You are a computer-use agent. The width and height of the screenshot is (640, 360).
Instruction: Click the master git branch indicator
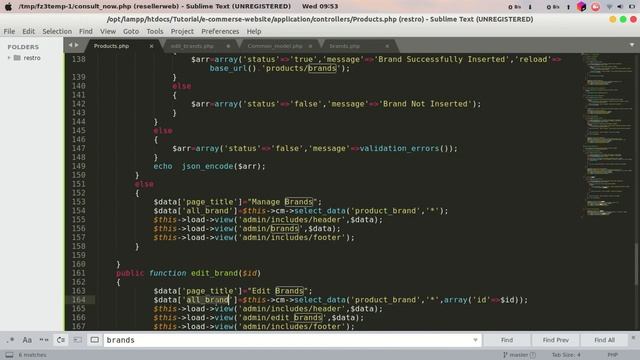[x=519, y=355]
